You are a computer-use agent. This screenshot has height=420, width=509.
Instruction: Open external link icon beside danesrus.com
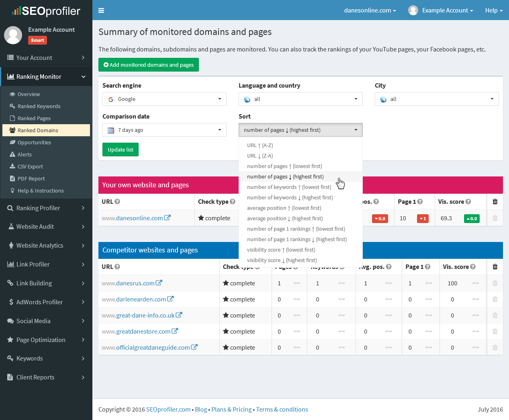coord(159,283)
